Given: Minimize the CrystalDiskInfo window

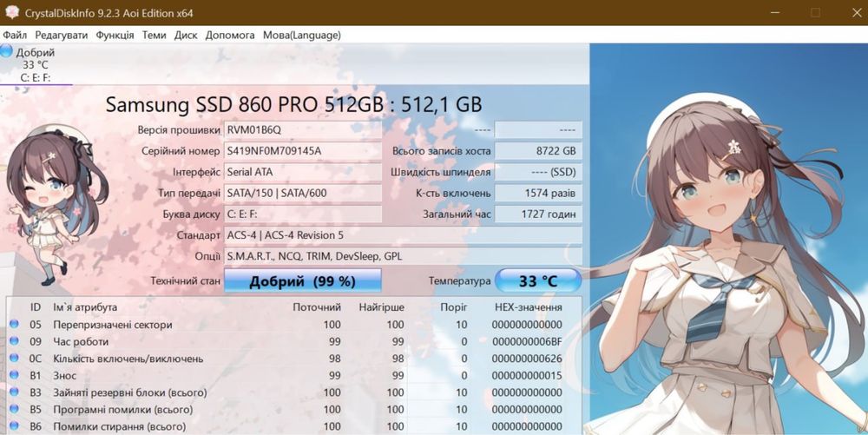Looking at the screenshot, I should click(775, 13).
